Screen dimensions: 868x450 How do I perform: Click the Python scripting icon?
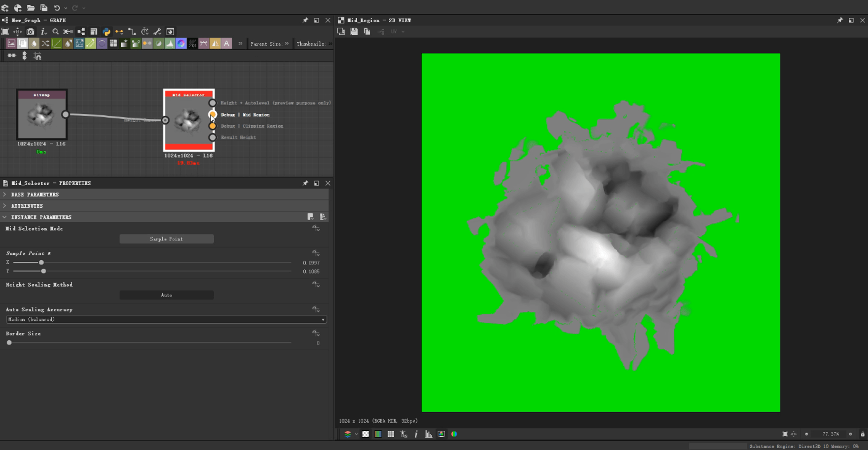[106, 31]
